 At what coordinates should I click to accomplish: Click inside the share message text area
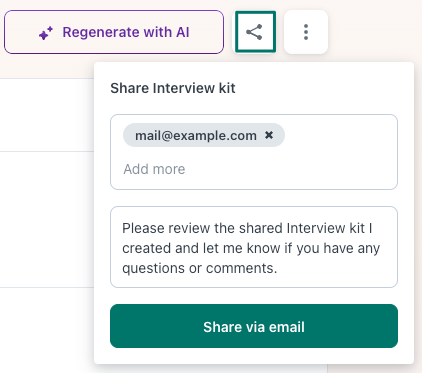pyautogui.click(x=254, y=247)
